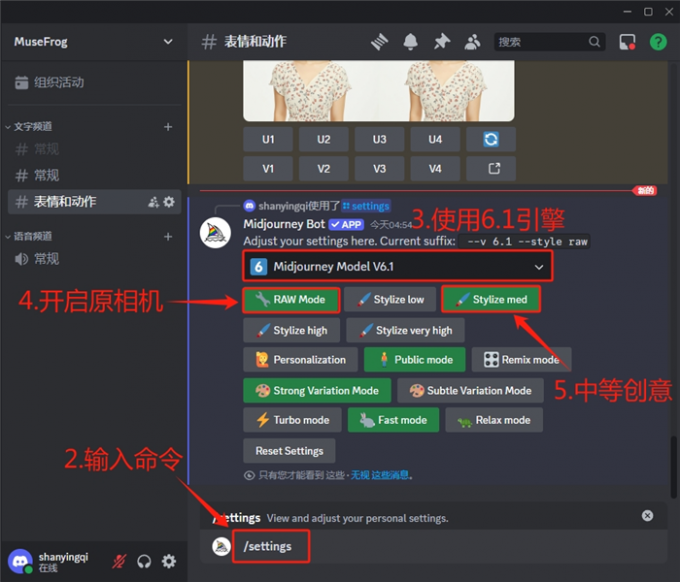Click the 新的 new messages marker

click(645, 190)
